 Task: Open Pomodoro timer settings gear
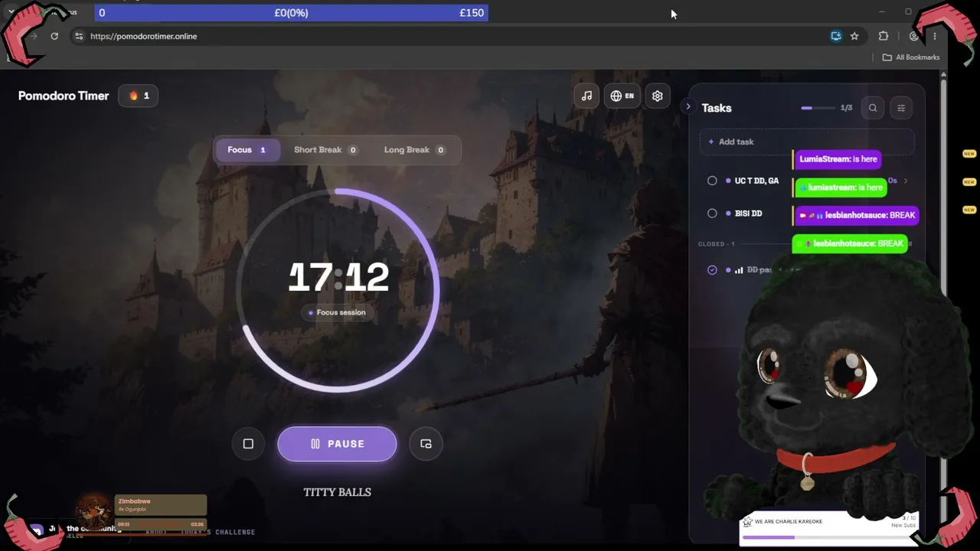pos(657,96)
